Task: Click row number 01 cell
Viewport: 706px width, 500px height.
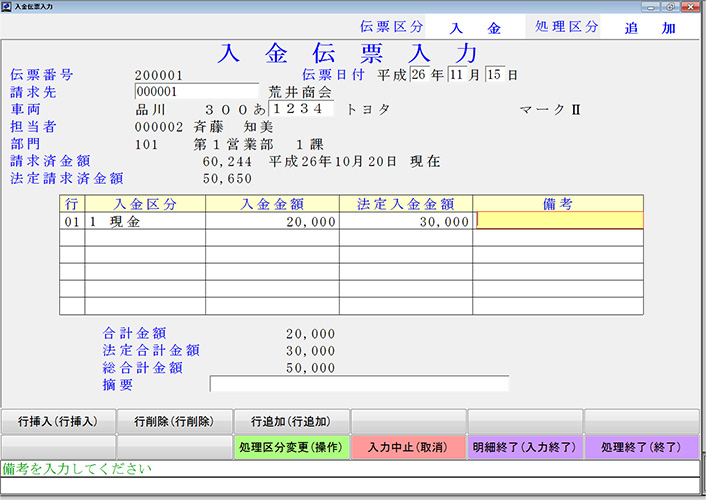Action: click(x=72, y=221)
